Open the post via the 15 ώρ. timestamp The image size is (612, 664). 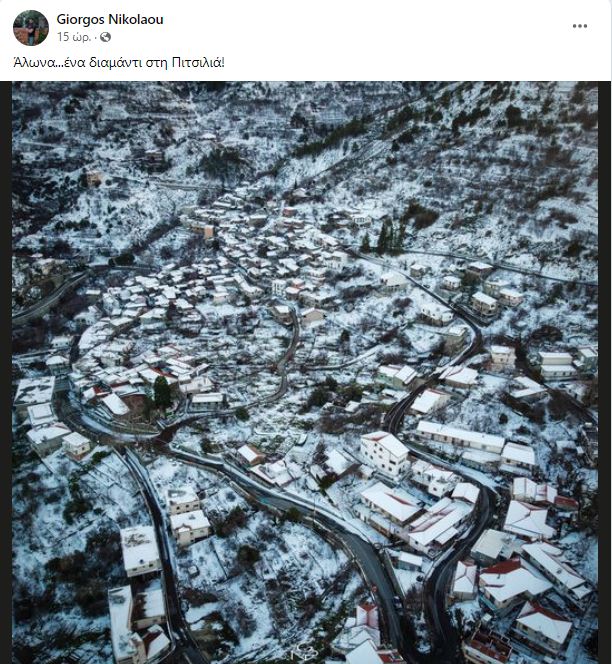[x=74, y=37]
